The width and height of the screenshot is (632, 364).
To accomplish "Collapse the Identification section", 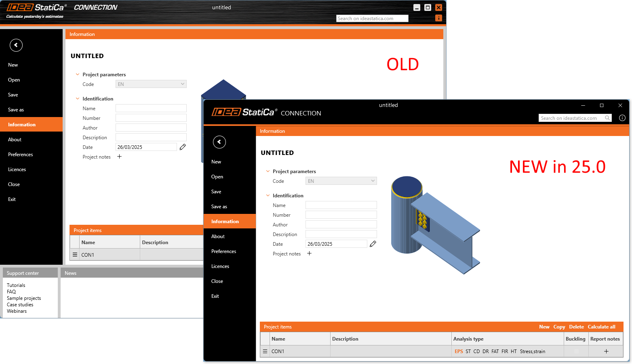I will click(x=268, y=195).
